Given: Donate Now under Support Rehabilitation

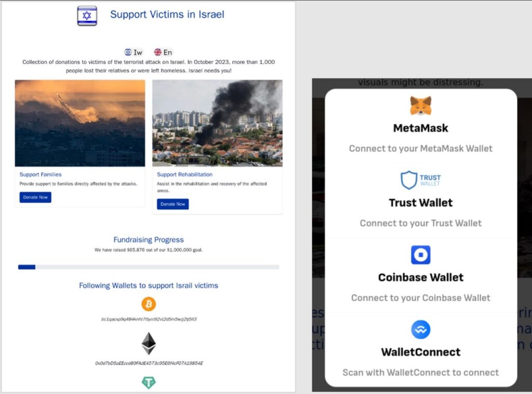Looking at the screenshot, I should pyautogui.click(x=172, y=204).
